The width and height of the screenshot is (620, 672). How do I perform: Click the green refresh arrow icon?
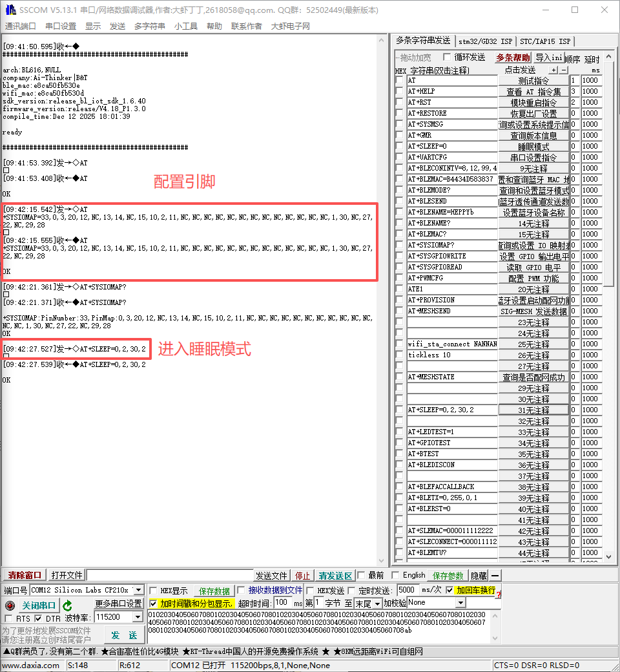tap(67, 605)
